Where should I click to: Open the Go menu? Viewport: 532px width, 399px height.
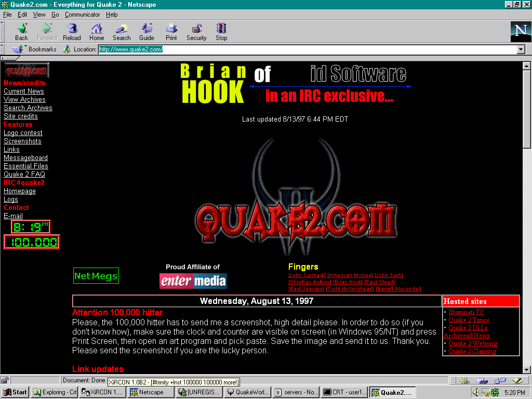55,15
